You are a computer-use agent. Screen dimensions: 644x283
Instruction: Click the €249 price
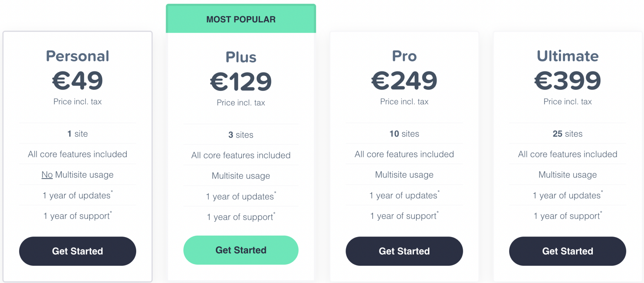tap(404, 80)
